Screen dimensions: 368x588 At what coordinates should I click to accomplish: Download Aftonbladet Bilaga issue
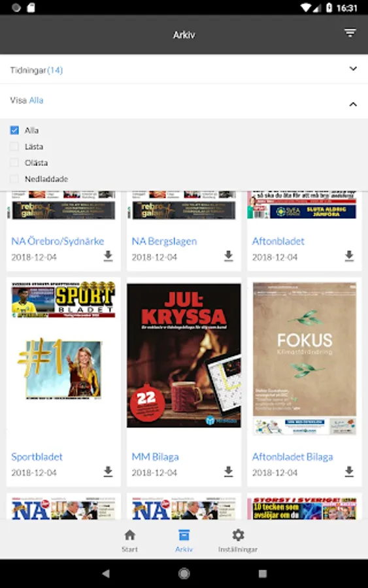click(x=349, y=471)
